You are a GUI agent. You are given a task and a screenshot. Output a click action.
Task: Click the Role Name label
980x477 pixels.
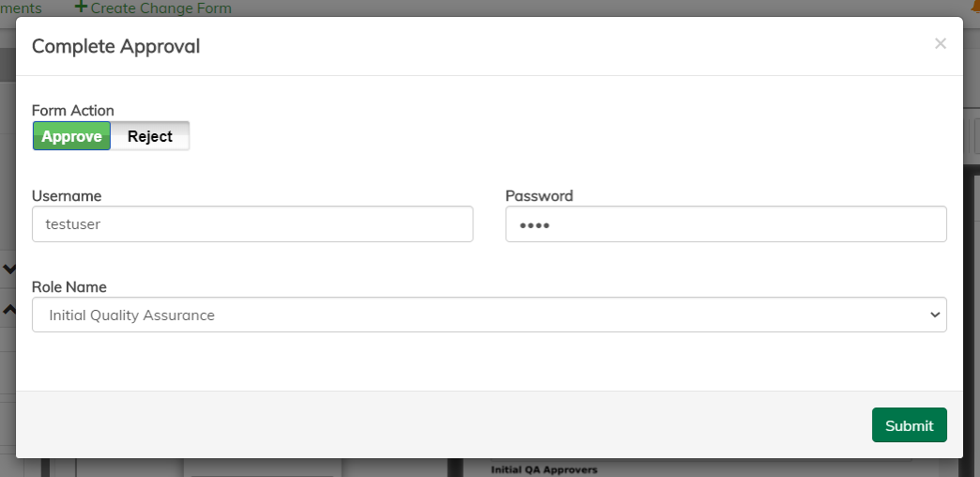pyautogui.click(x=69, y=287)
